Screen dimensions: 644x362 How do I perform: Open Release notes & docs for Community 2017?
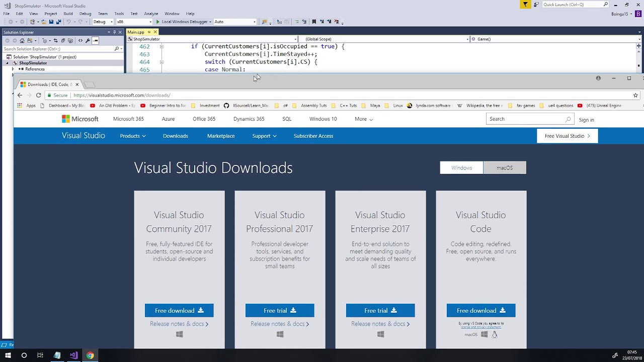[x=179, y=324]
